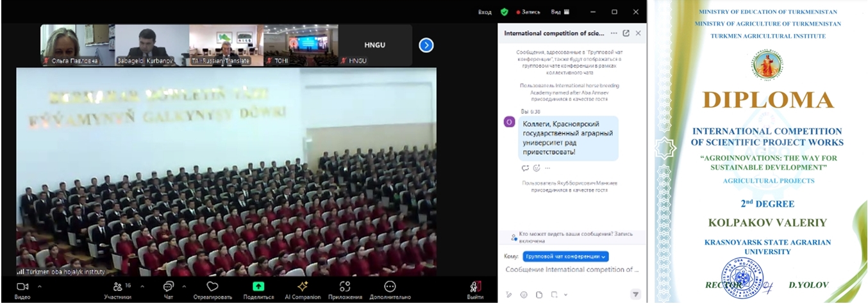Click the Красноярский greeting message bubble
The image size is (868, 306).
pos(569,138)
